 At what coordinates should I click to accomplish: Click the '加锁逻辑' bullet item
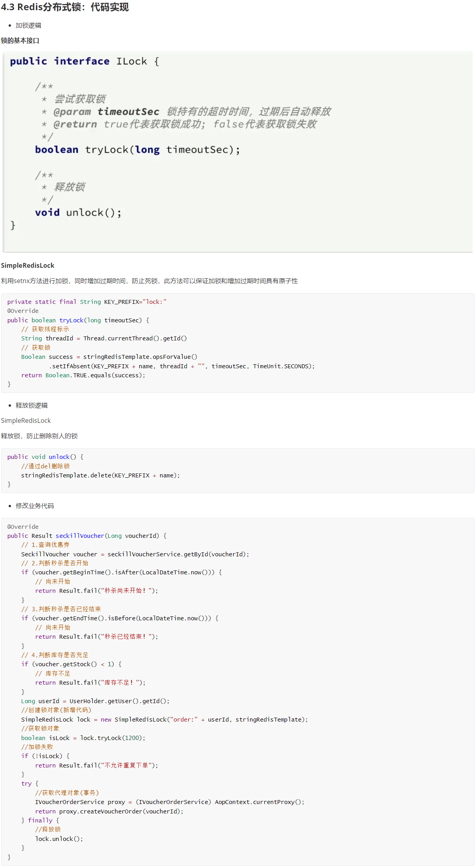pos(28,26)
